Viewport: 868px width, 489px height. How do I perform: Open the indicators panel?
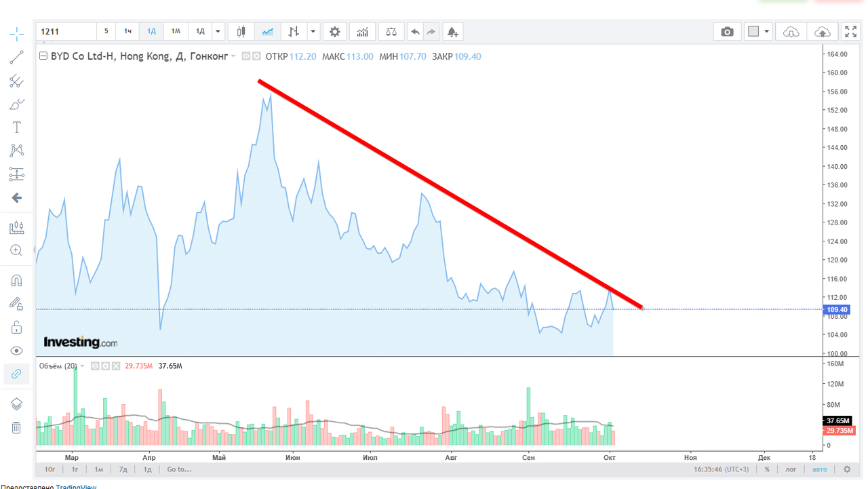[363, 31]
